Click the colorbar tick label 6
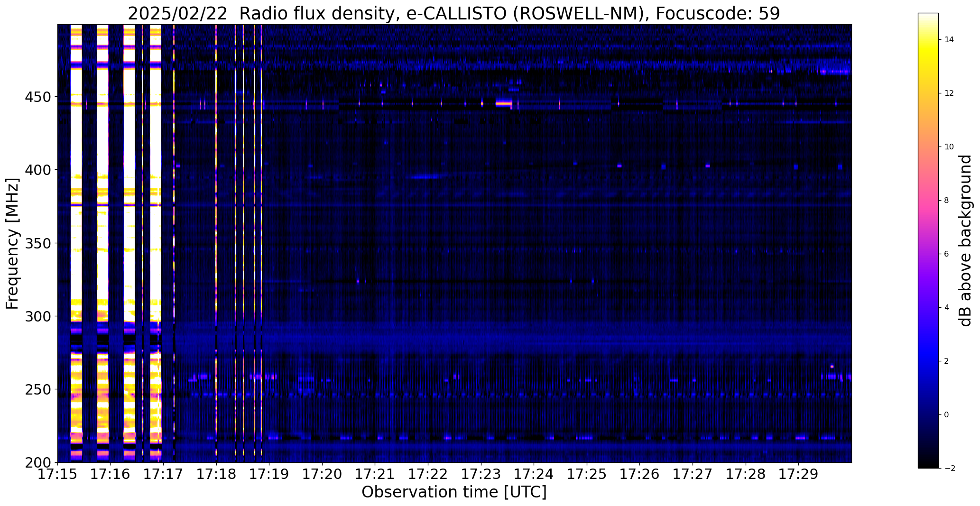This screenshot has width=980, height=506. [946, 254]
